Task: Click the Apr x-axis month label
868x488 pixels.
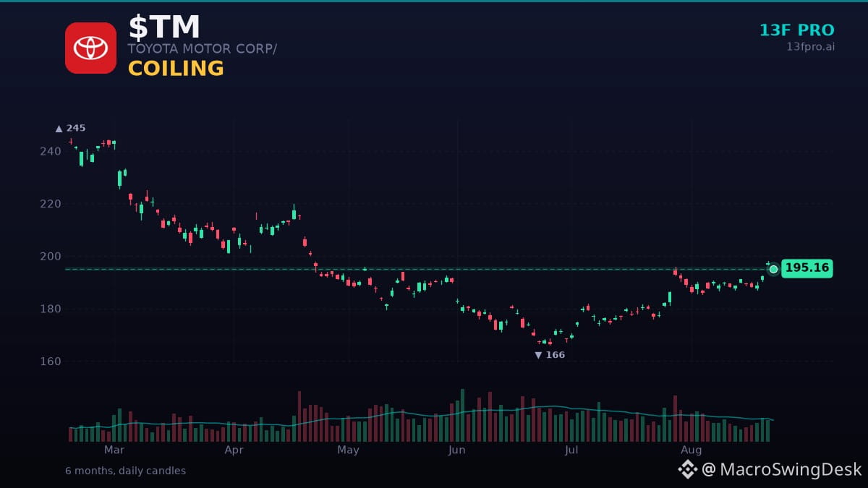Action: coord(234,450)
